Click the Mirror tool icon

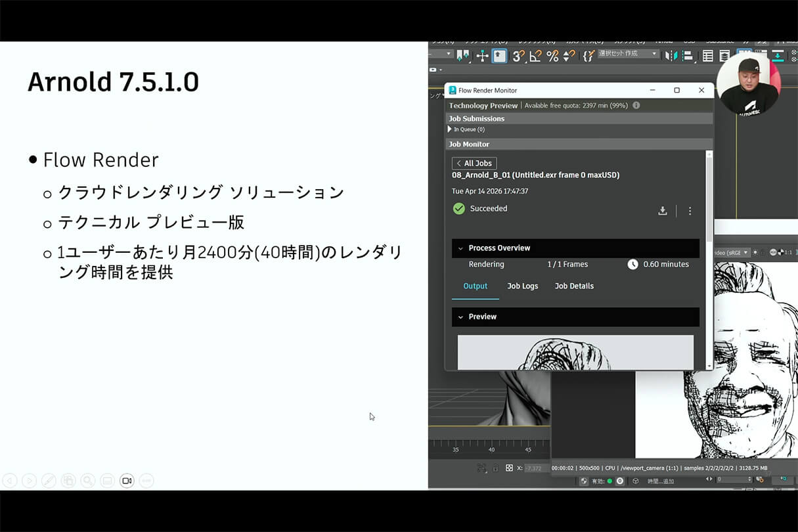point(671,56)
